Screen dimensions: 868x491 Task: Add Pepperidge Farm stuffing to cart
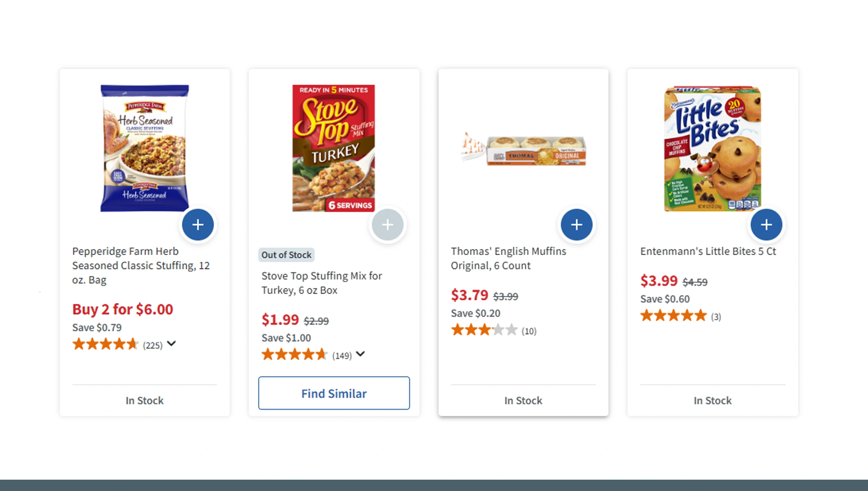click(198, 225)
